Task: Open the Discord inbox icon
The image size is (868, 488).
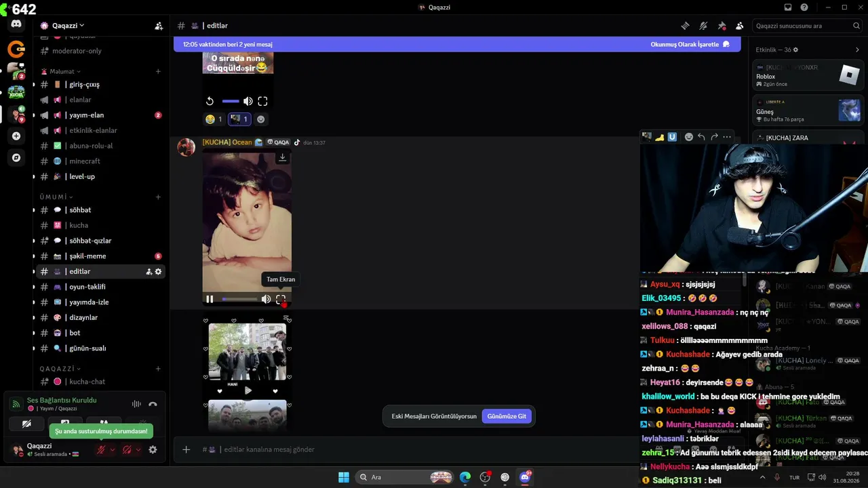Action: point(788,7)
